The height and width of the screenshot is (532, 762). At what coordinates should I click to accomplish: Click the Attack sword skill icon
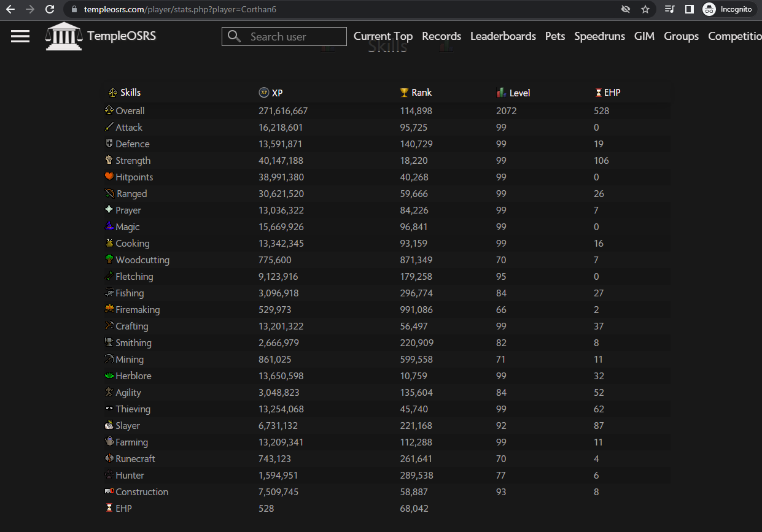pos(109,127)
